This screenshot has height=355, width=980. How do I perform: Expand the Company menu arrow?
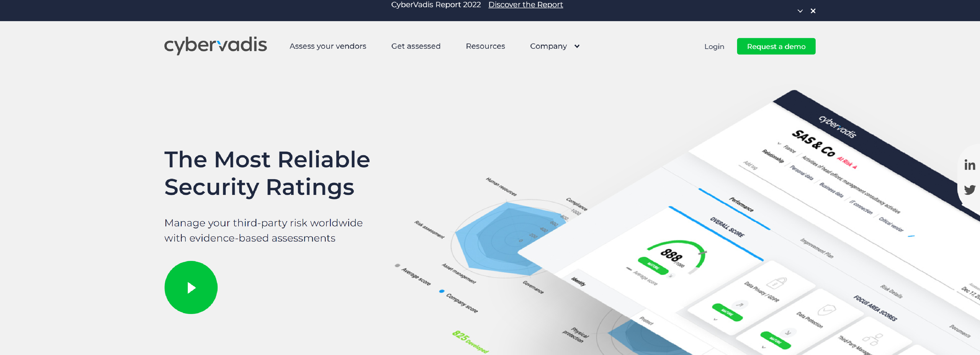click(577, 46)
